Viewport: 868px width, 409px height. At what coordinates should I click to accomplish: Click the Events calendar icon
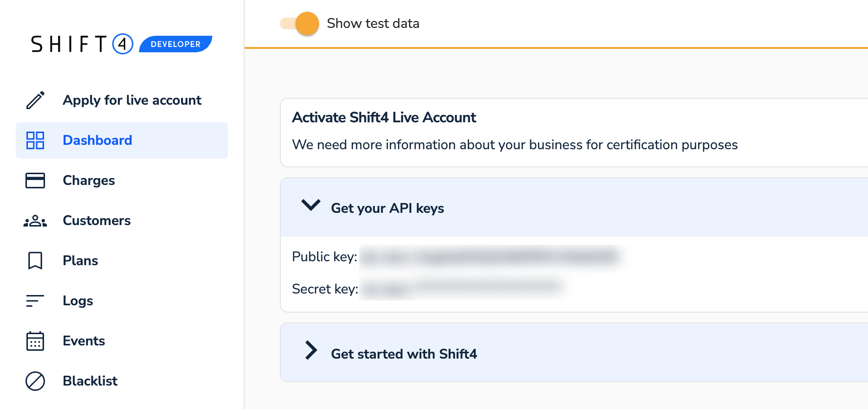[35, 341]
